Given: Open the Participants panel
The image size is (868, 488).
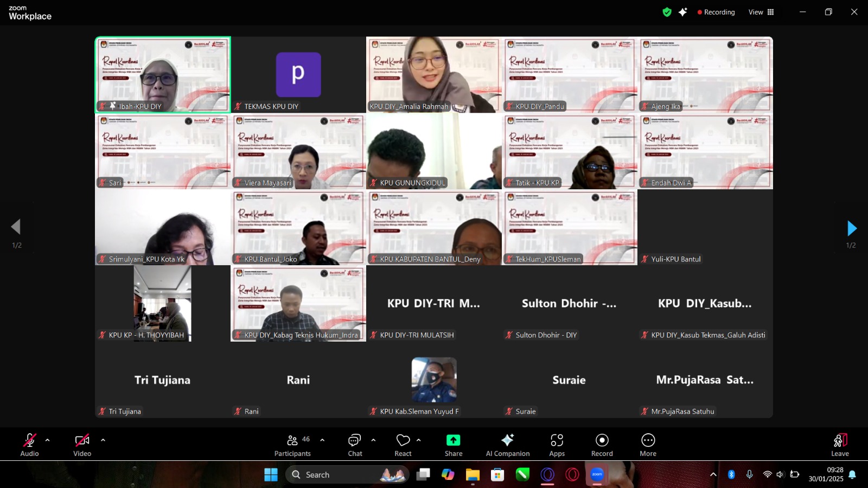Looking at the screenshot, I should (292, 445).
